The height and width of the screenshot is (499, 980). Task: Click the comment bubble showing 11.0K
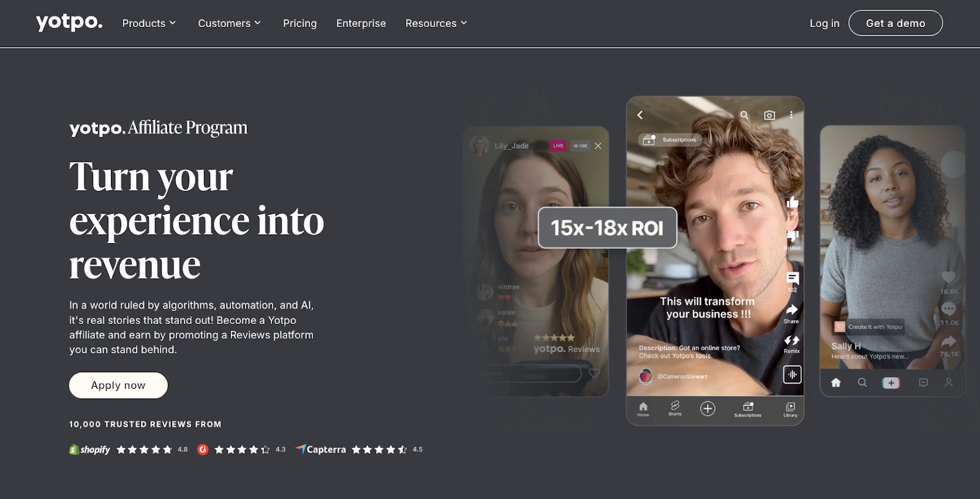pos(949,309)
